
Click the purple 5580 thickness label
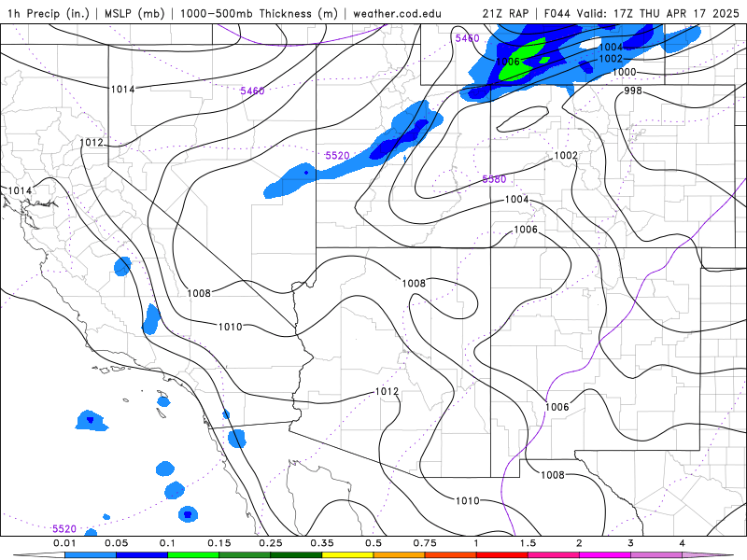[x=494, y=179]
